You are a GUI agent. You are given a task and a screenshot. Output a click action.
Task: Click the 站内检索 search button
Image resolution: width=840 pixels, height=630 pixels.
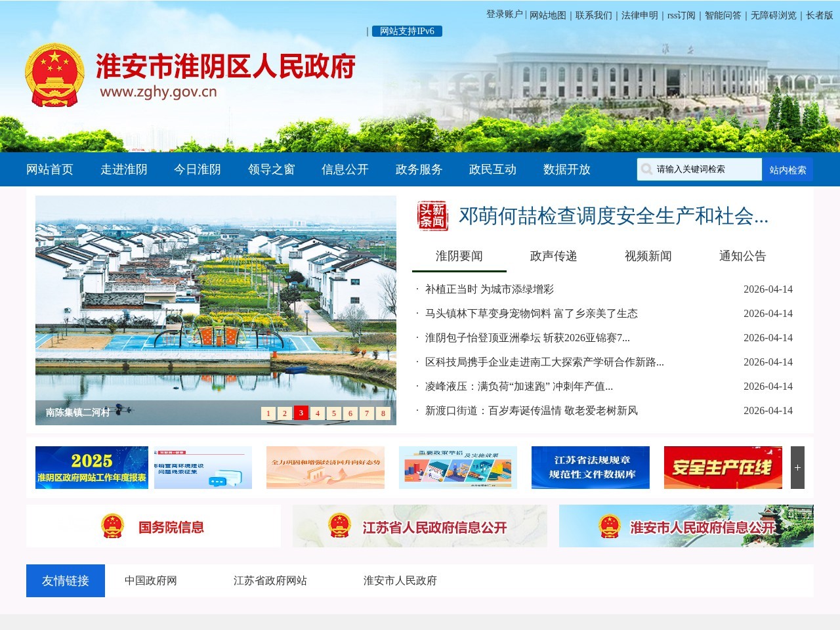click(x=787, y=169)
